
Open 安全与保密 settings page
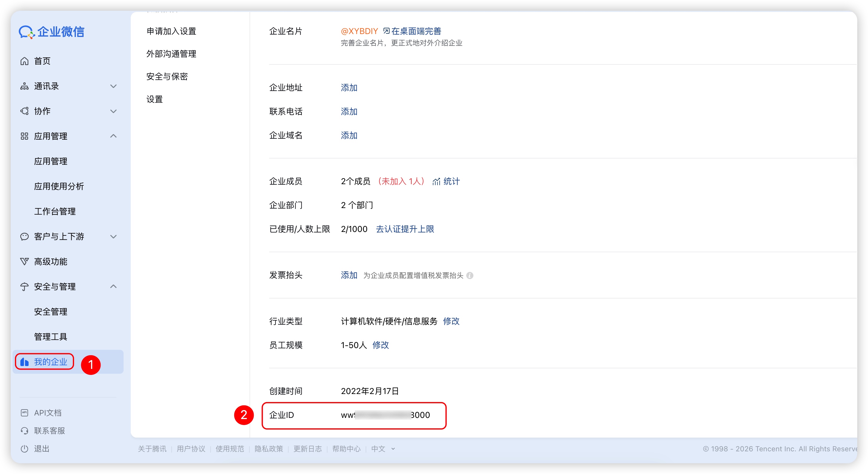[167, 76]
